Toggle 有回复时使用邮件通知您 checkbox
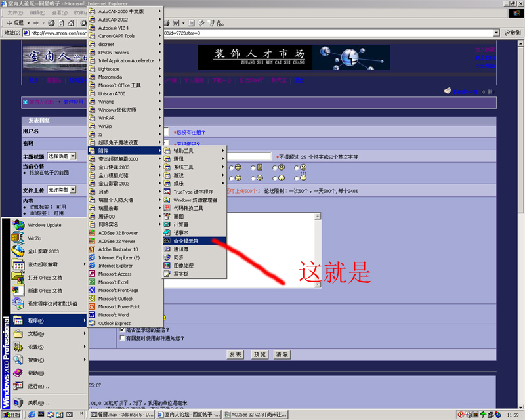Viewport: 525px width, 420px height. pos(123,338)
